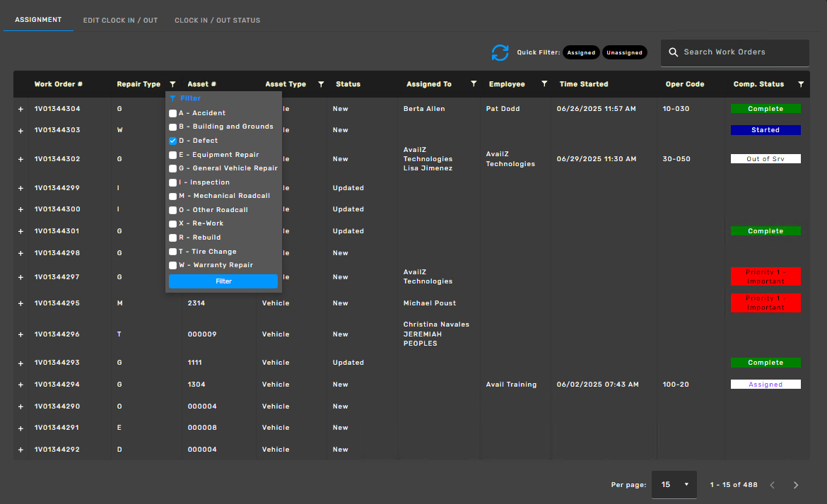Click the search magnifier icon

click(674, 52)
